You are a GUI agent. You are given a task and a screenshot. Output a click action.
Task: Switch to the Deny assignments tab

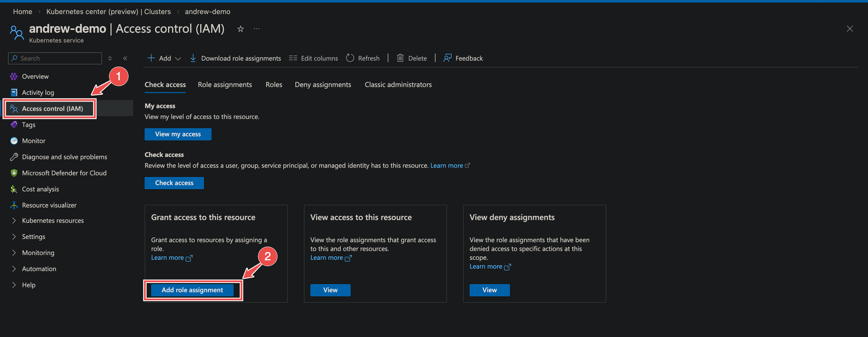point(323,85)
